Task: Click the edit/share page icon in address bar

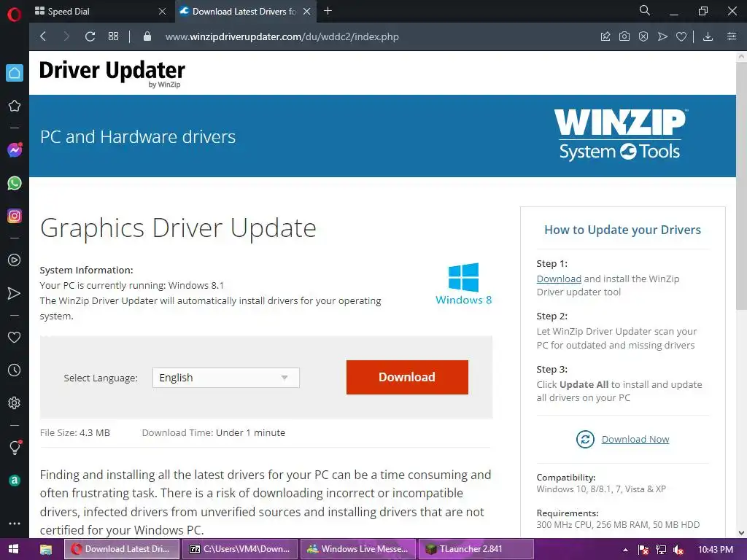Action: (605, 36)
